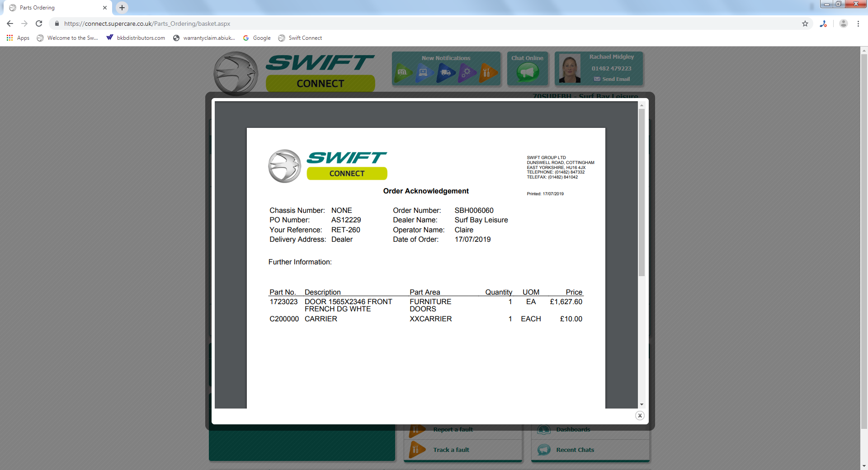Screen dimensions: 868x470
Task: Click the Dashboards icon
Action: [544, 430]
